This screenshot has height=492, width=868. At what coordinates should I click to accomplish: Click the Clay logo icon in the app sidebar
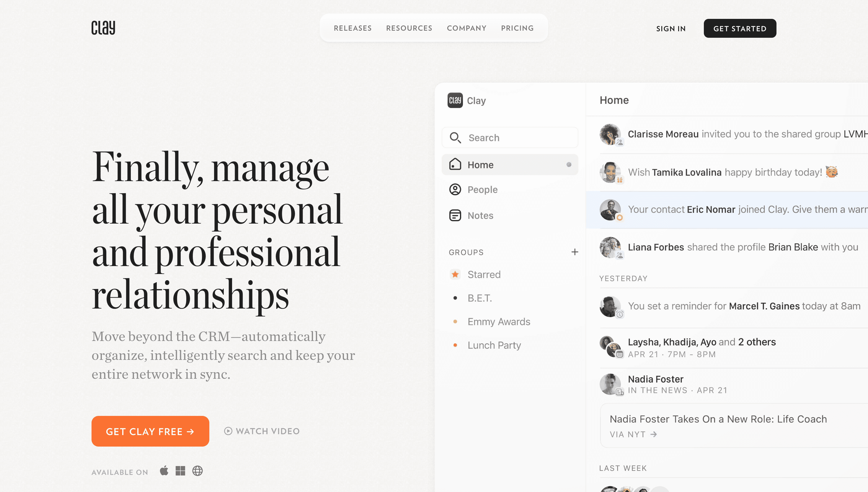point(455,100)
